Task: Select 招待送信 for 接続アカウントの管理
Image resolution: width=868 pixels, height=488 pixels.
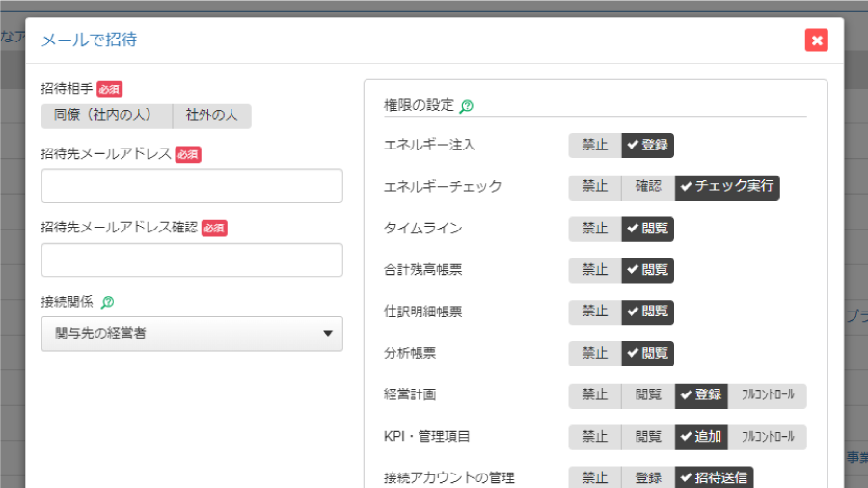Action: click(x=714, y=477)
